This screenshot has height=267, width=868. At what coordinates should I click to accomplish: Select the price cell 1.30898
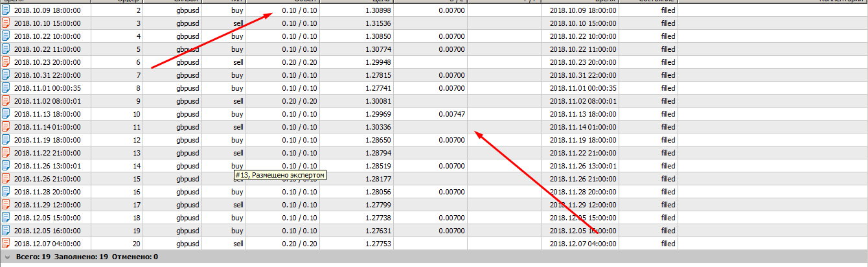(x=379, y=10)
